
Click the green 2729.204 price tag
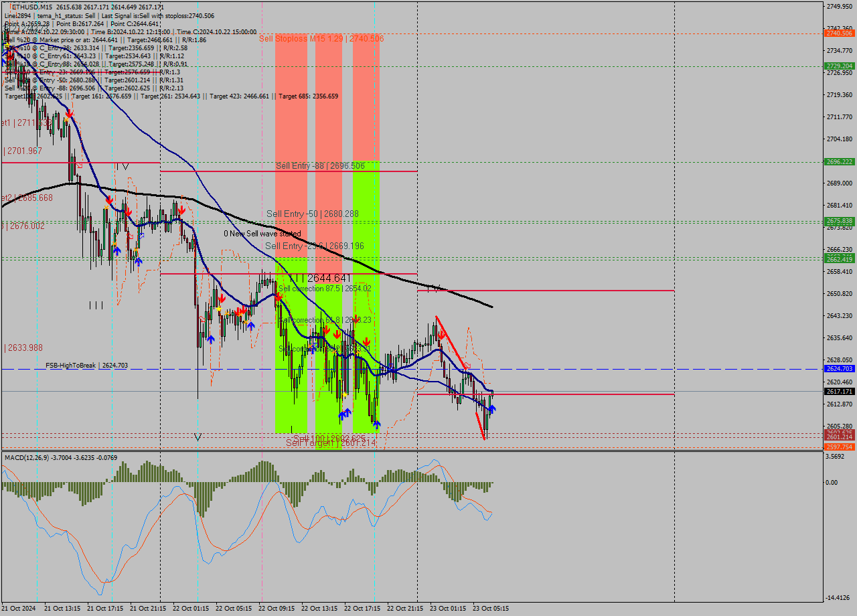click(839, 66)
